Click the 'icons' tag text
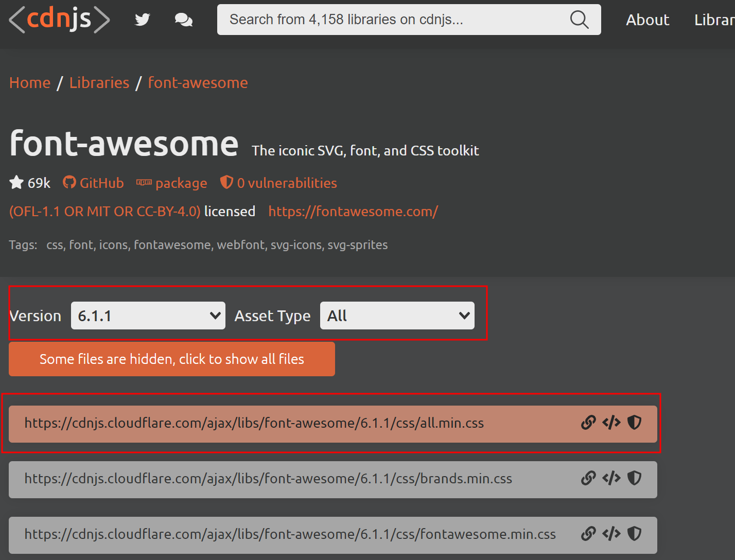735x560 pixels. point(113,245)
